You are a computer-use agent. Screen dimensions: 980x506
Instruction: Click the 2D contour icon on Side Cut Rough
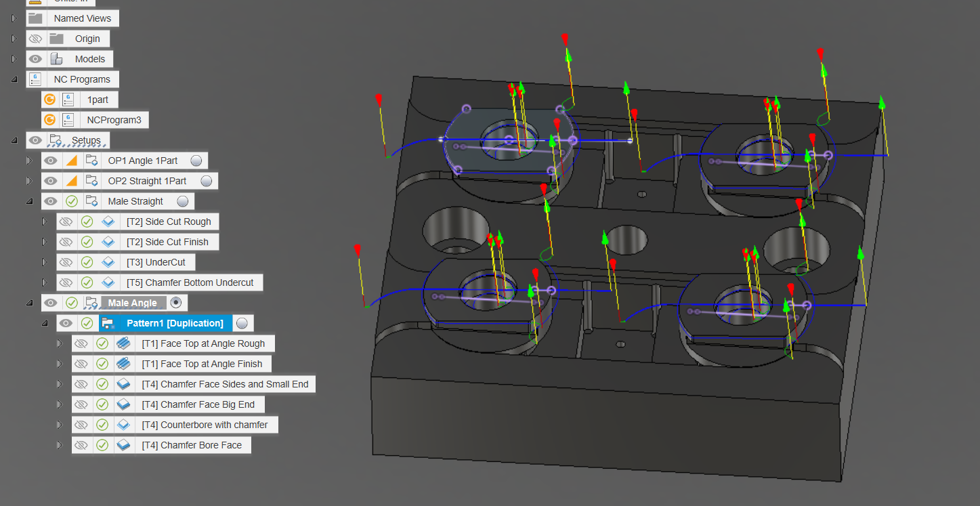[108, 222]
